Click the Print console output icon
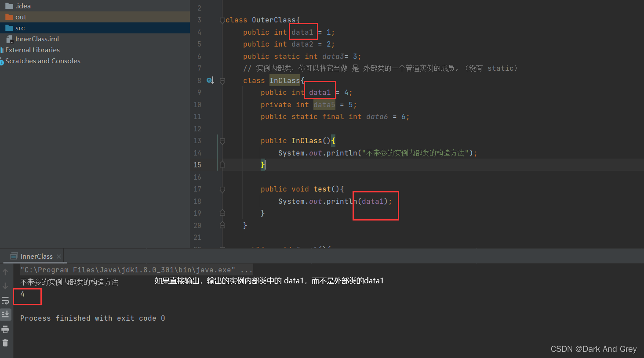The height and width of the screenshot is (358, 644). click(x=5, y=329)
